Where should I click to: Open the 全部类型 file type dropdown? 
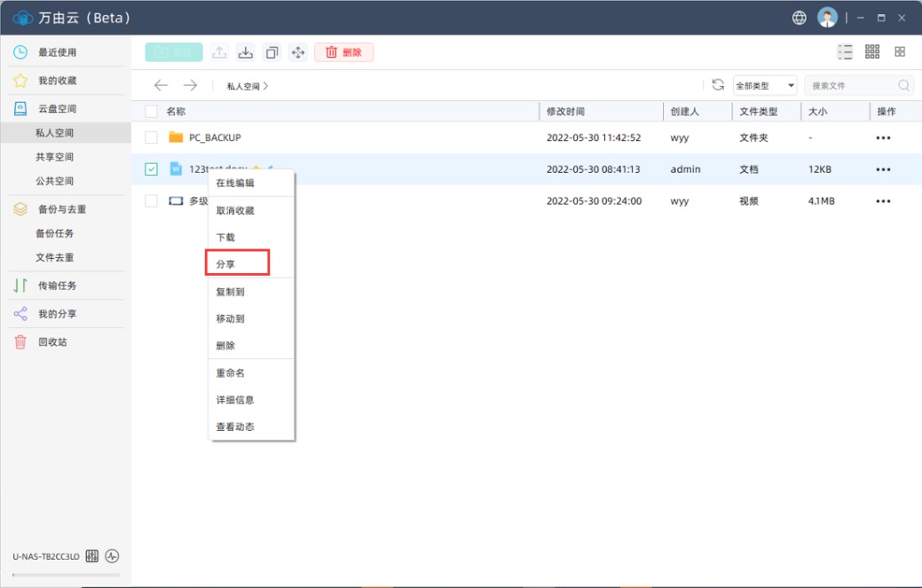coord(765,86)
